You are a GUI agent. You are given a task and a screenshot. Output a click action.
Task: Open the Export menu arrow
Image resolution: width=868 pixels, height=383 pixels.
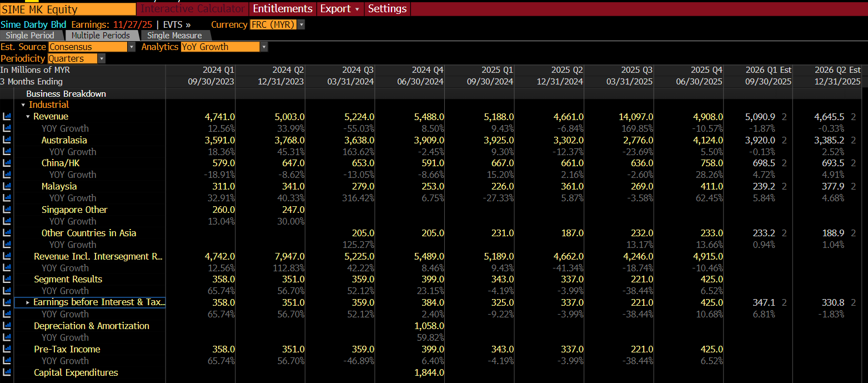pos(357,9)
